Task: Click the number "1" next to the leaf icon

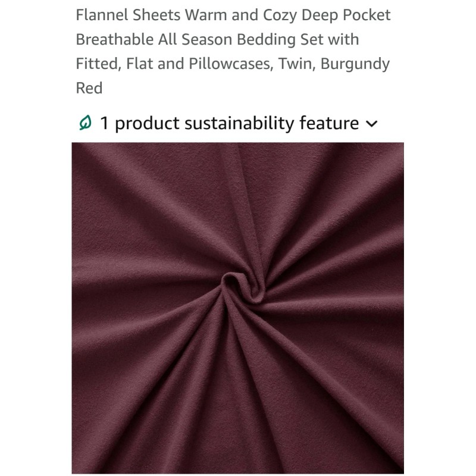Action: pyautogui.click(x=104, y=123)
